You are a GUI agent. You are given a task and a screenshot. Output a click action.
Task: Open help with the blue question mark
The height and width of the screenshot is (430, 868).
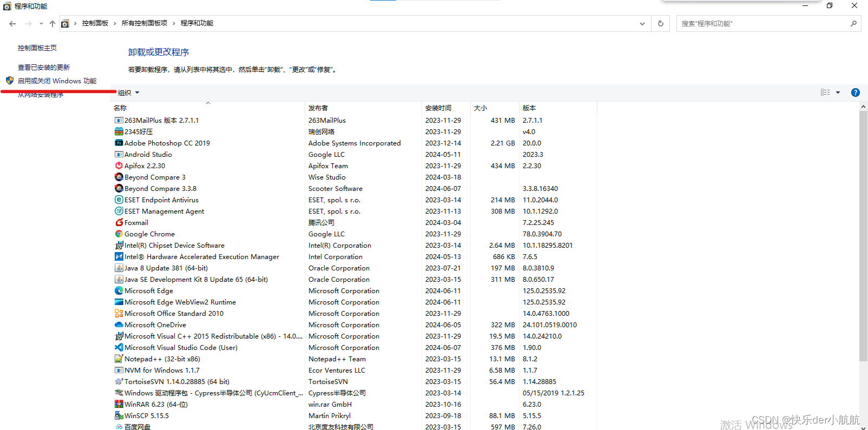click(x=856, y=92)
